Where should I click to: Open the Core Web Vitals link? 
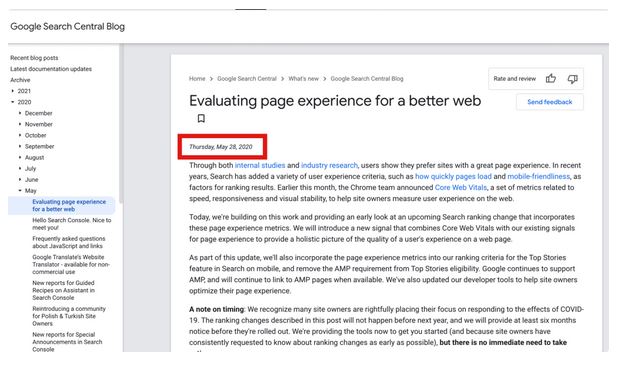pos(461,188)
